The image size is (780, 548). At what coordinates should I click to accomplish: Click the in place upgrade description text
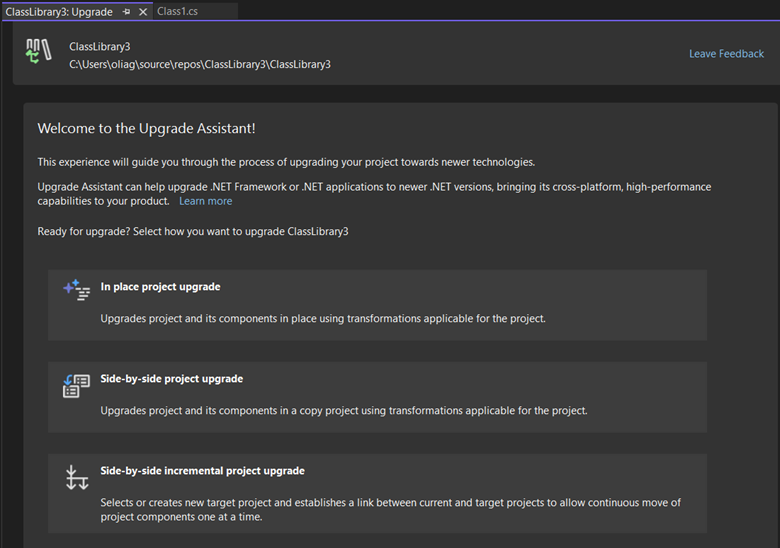(322, 319)
